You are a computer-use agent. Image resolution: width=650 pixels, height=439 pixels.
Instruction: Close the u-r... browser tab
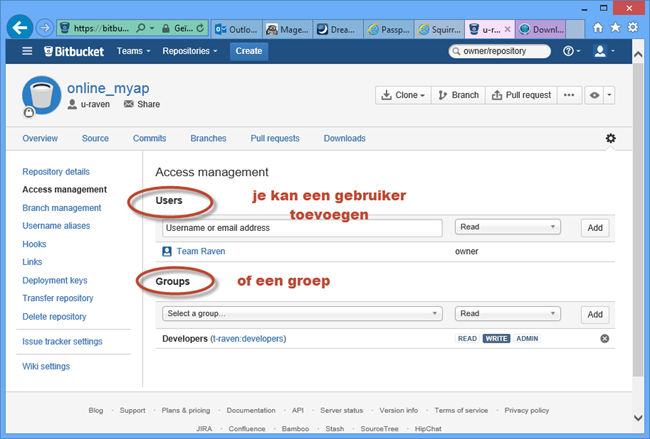(x=507, y=29)
